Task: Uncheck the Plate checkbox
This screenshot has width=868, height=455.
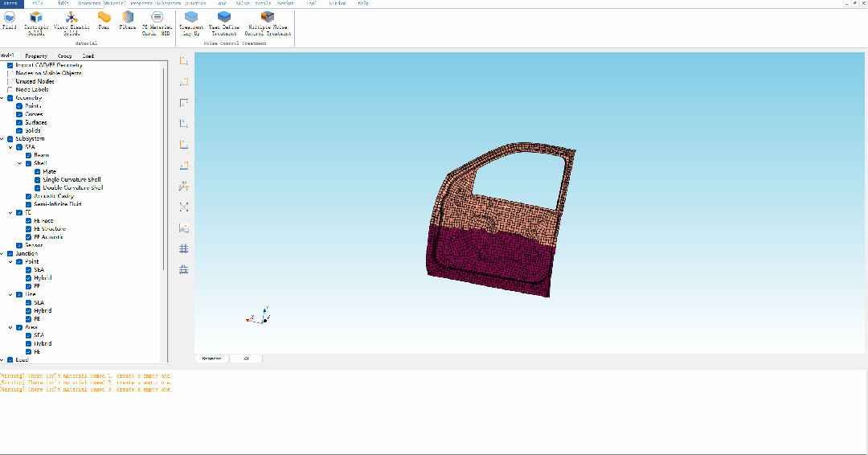Action: [x=38, y=171]
